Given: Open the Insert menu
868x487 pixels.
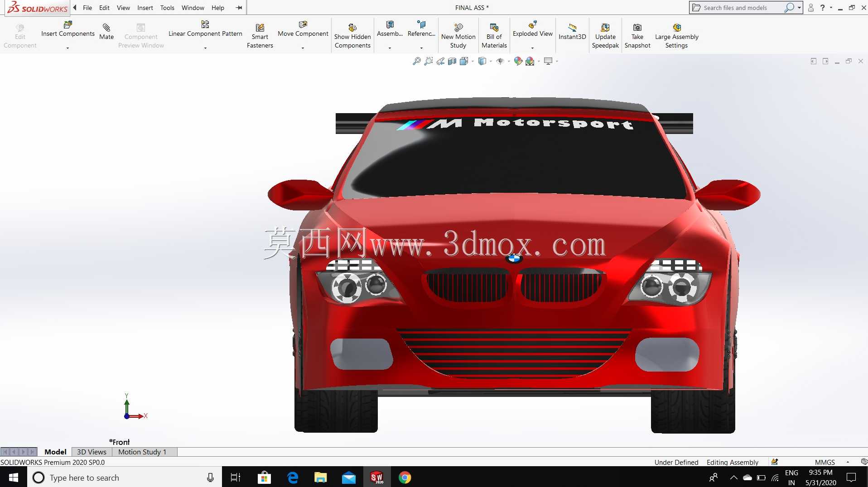Looking at the screenshot, I should [x=145, y=8].
